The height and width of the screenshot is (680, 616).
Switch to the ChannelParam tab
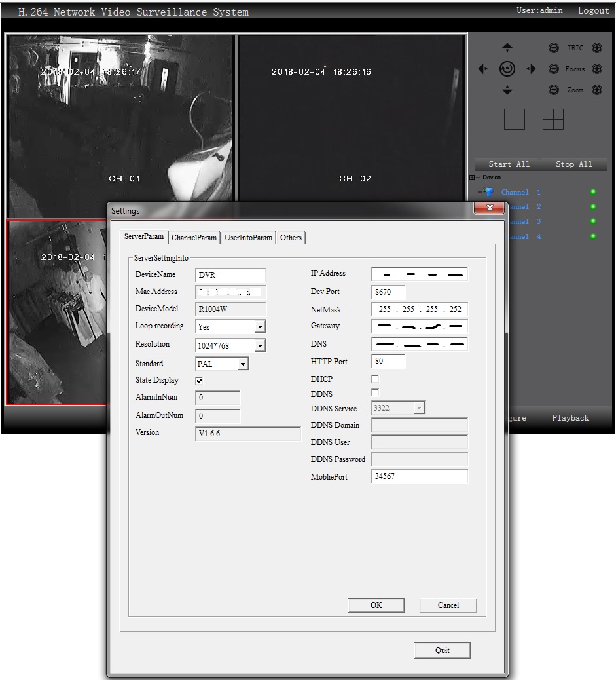194,238
